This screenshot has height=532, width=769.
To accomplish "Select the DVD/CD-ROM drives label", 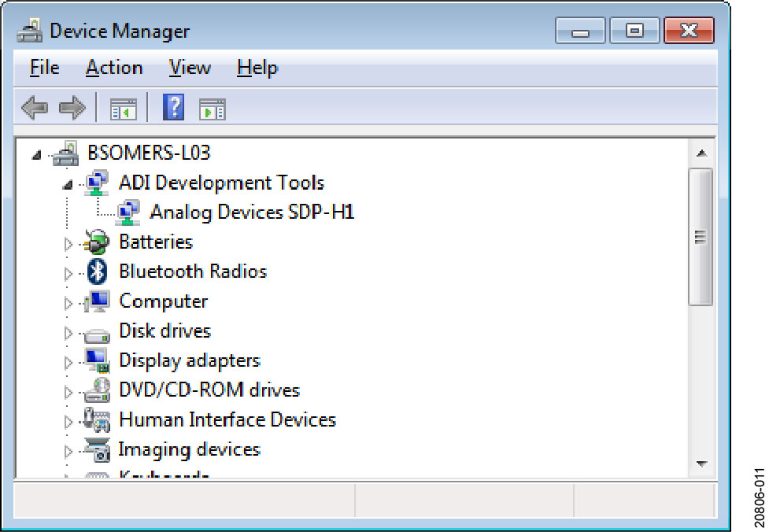I will click(x=209, y=390).
